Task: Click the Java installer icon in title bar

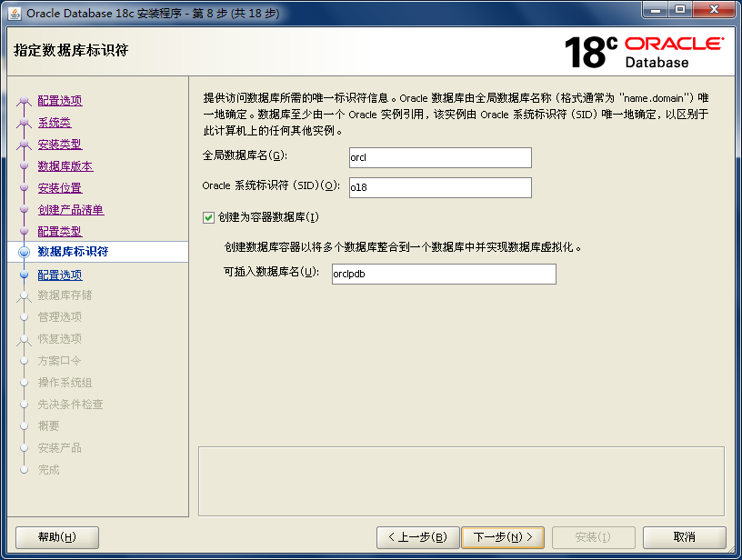Action: [15, 14]
